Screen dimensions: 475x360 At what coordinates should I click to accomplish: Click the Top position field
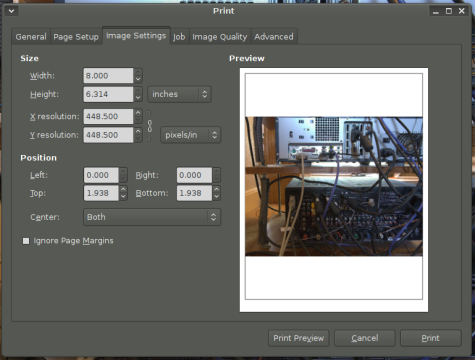pos(101,193)
